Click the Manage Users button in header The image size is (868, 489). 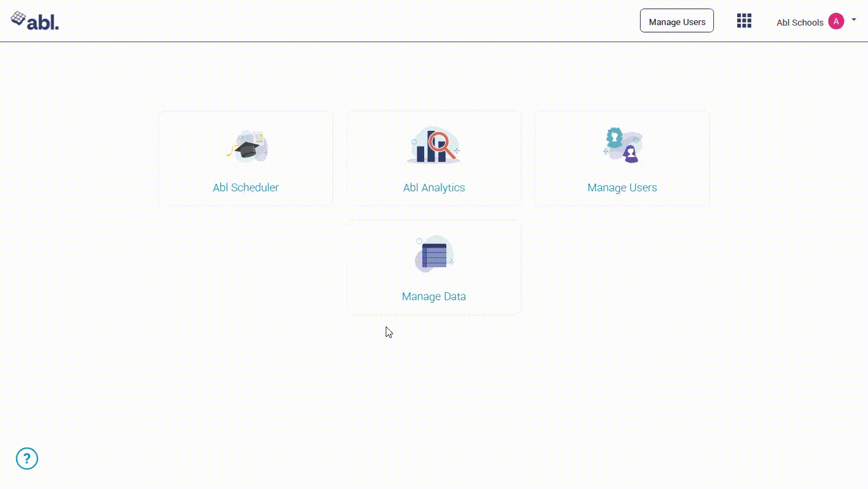677,21
